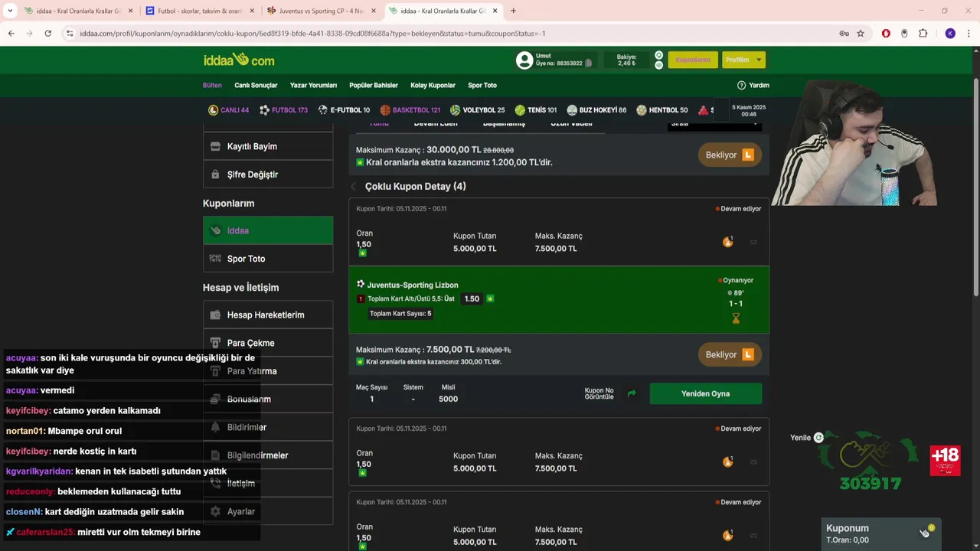This screenshot has height=551, width=980.
Task: Toggle balance visibility eye icon
Action: pyautogui.click(x=658, y=65)
